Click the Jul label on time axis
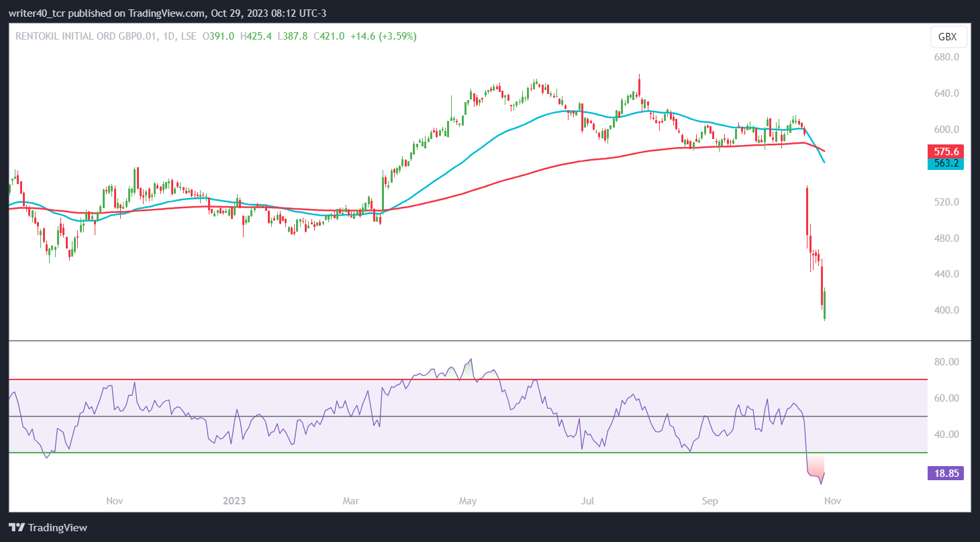Screen dimensions: 980x542 (x=588, y=501)
